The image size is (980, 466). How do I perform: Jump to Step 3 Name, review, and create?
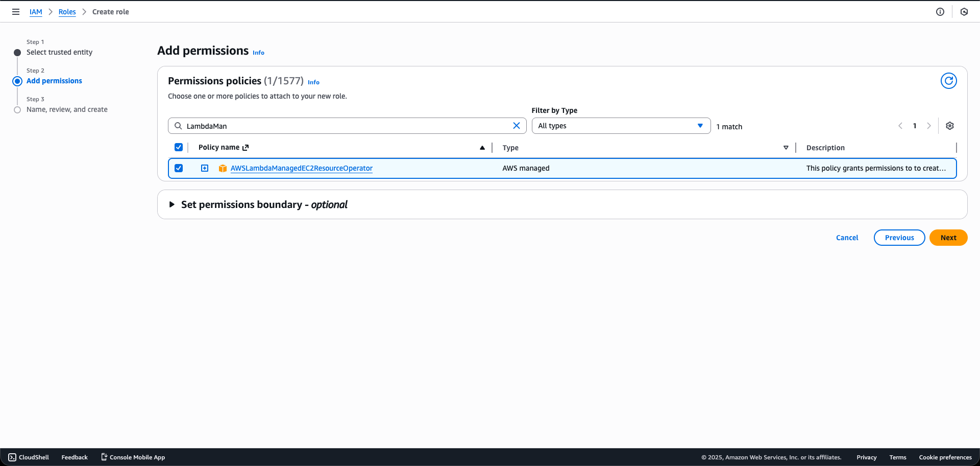[67, 109]
